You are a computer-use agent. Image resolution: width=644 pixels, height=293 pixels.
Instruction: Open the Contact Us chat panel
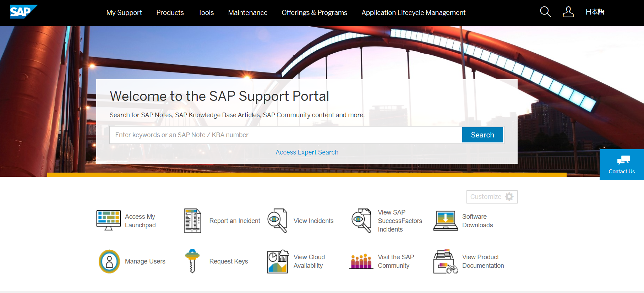622,165
